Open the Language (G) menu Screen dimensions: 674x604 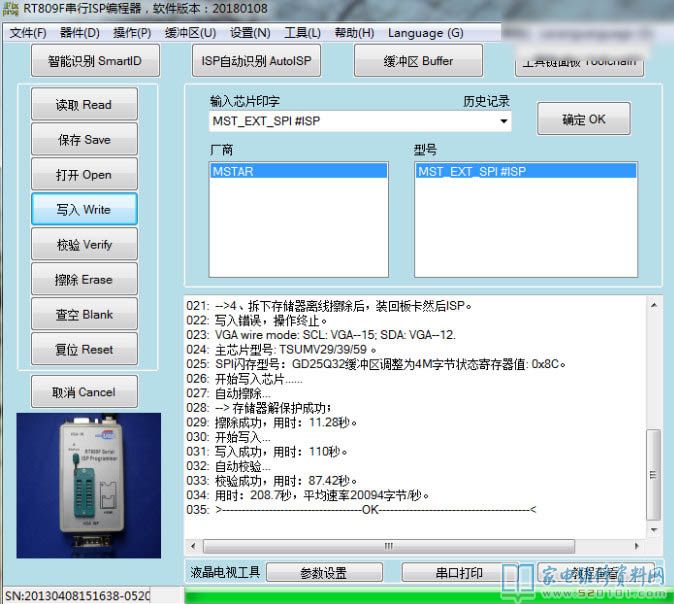pos(425,33)
